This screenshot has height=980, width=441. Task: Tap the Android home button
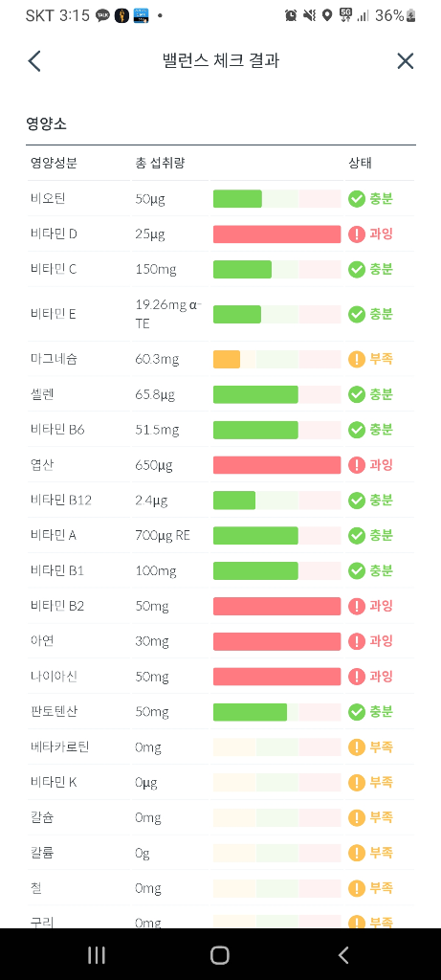pyautogui.click(x=220, y=954)
